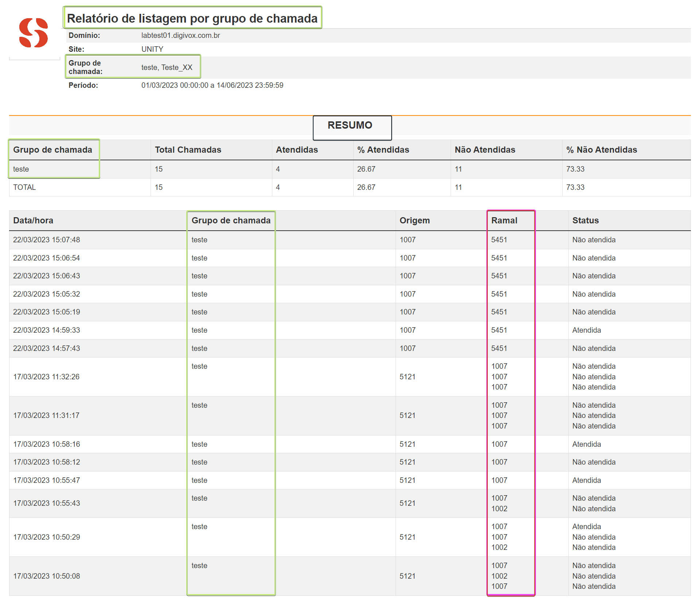Click the Grupo de chamada detail column header
Viewport: 700px width, 614px height.
[231, 220]
